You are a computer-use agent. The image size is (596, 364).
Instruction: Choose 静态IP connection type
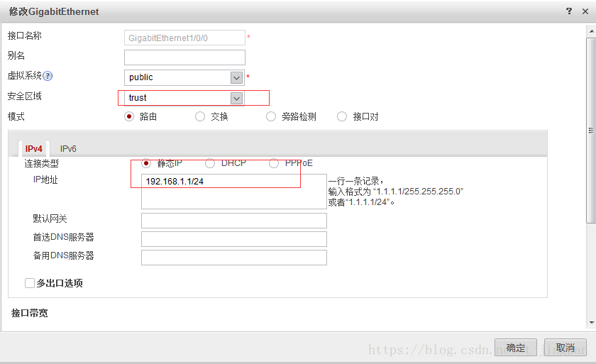tap(146, 163)
